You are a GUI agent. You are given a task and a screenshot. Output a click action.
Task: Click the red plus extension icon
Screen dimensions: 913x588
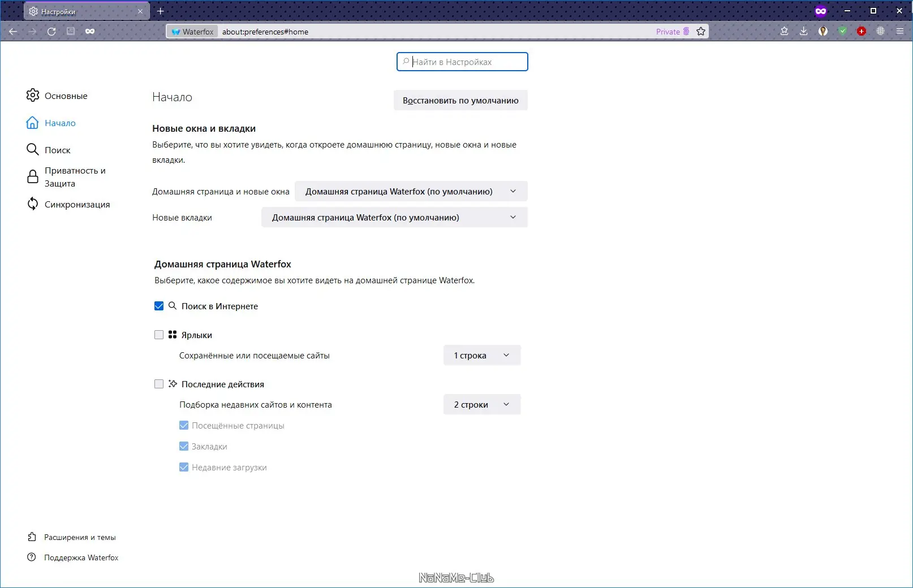click(862, 32)
